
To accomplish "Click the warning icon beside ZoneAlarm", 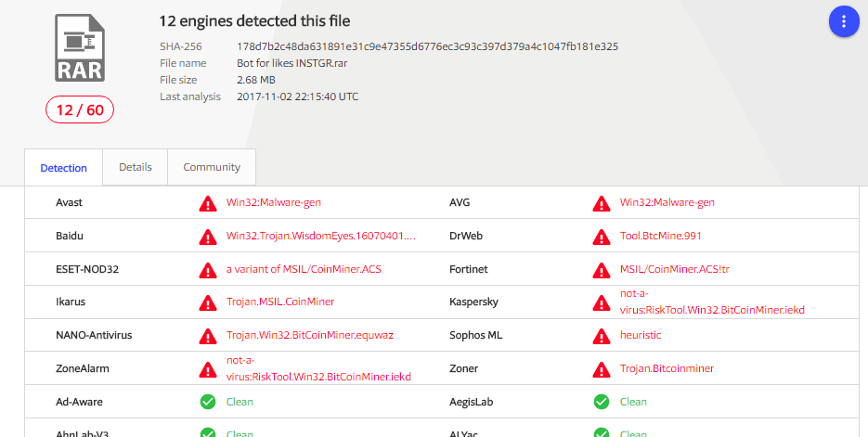I will click(x=208, y=368).
